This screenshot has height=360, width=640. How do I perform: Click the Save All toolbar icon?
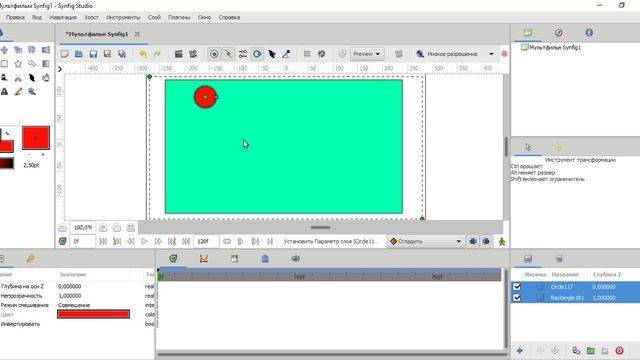coord(122,54)
